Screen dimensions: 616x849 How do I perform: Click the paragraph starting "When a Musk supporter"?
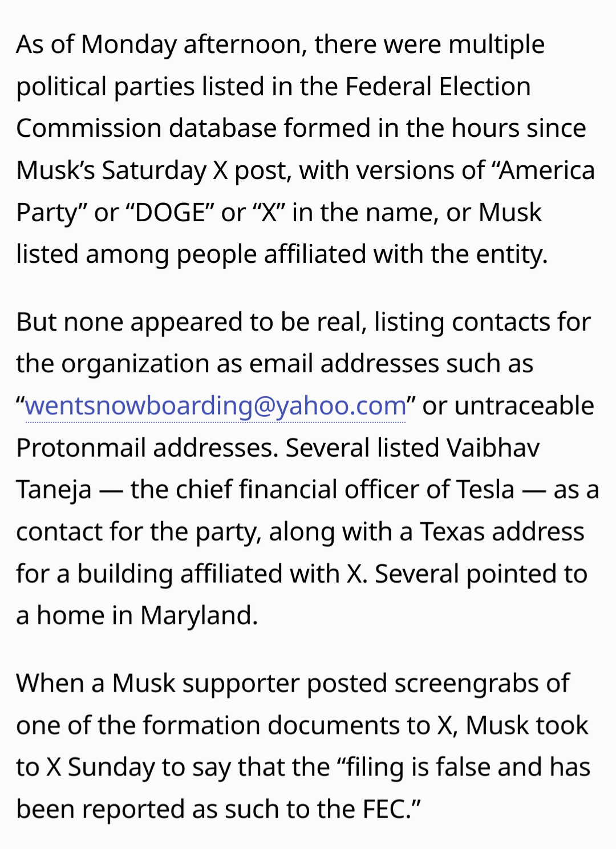303,746
